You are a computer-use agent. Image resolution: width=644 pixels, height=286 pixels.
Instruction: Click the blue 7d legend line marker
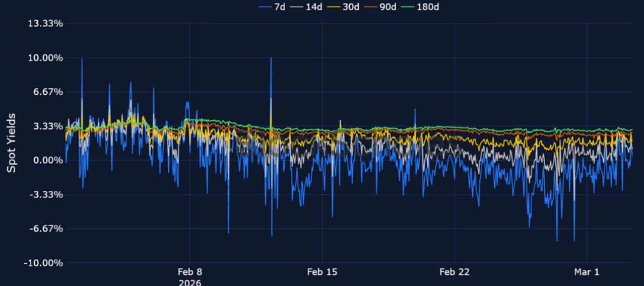(265, 7)
